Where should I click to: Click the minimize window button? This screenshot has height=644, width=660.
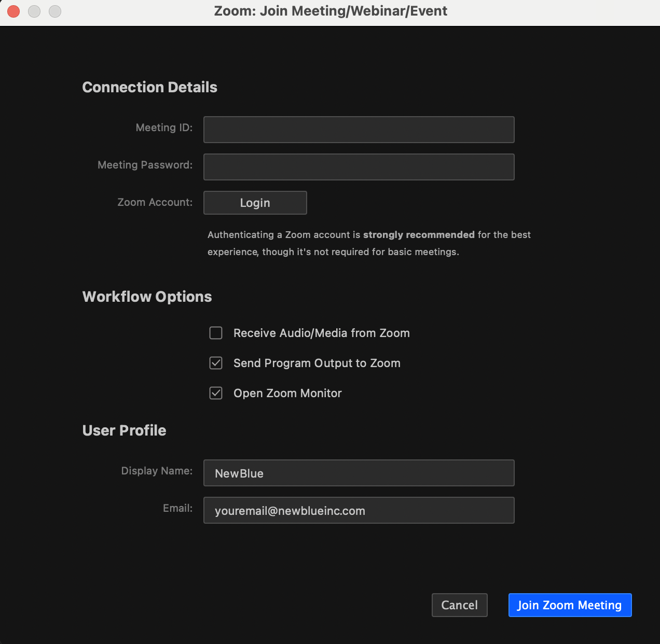pyautogui.click(x=34, y=11)
